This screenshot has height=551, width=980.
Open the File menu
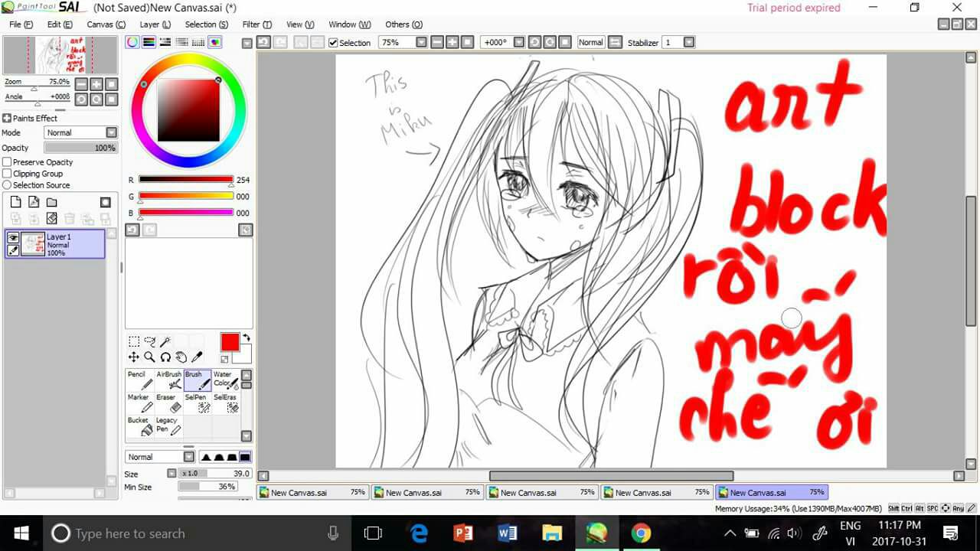click(x=21, y=24)
